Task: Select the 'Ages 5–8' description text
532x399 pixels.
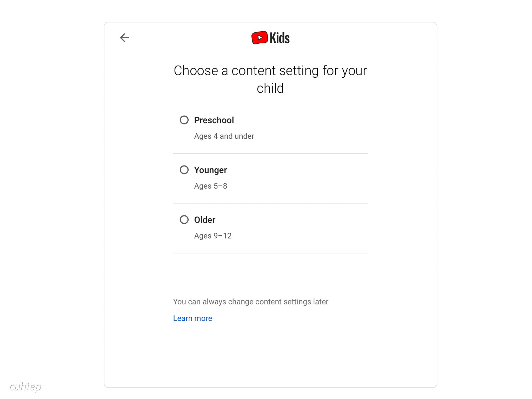Action: pyautogui.click(x=210, y=186)
